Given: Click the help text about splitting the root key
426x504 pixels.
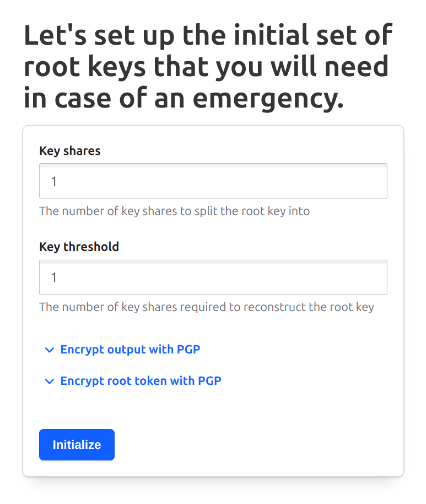Looking at the screenshot, I should point(175,211).
